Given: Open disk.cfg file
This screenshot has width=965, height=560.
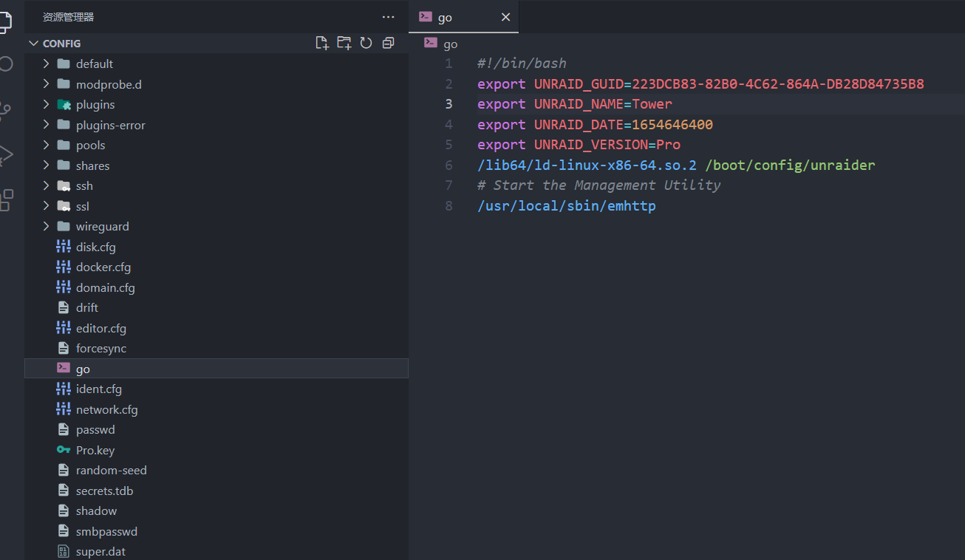Looking at the screenshot, I should pos(216,247).
